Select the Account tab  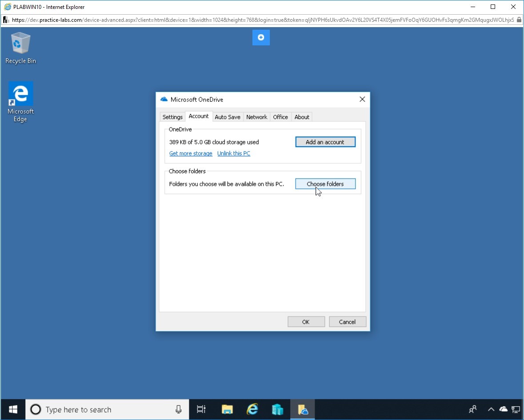coord(199,116)
